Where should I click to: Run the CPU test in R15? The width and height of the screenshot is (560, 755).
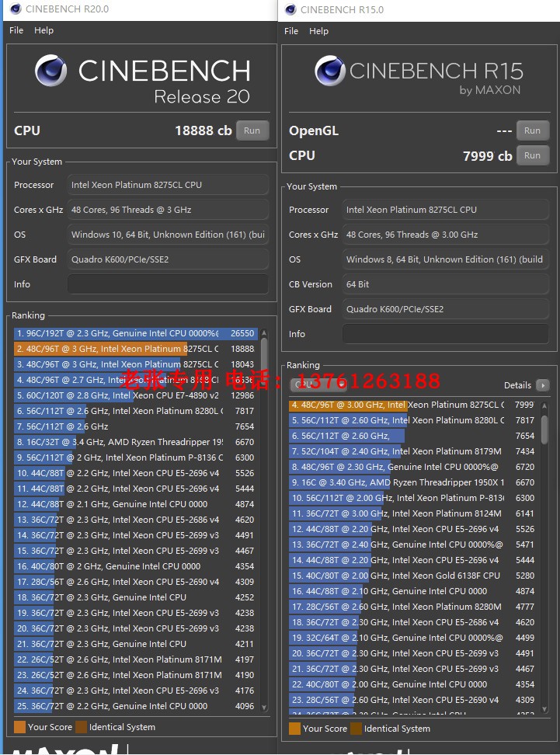pos(533,155)
